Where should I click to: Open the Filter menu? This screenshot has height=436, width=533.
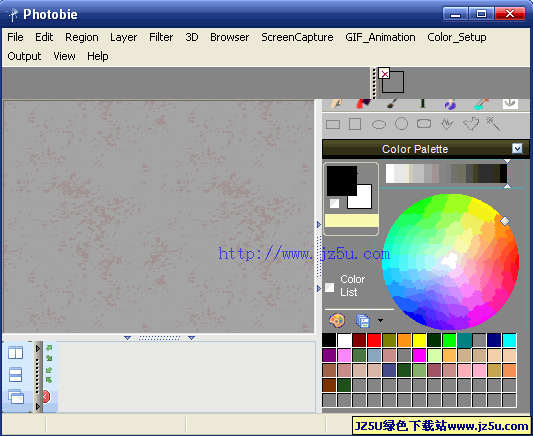point(161,37)
